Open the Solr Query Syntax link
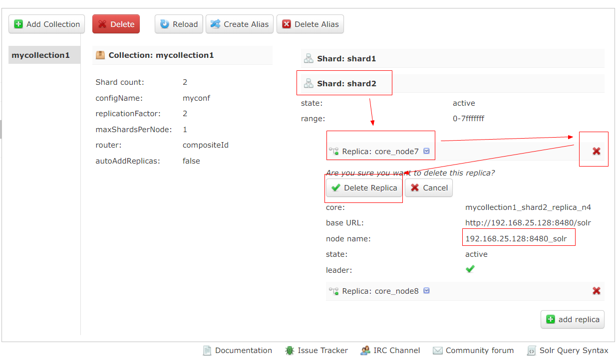Screen dimensions: 616x364 click(x=572, y=351)
